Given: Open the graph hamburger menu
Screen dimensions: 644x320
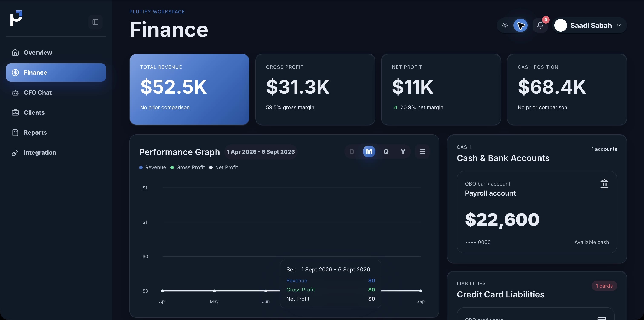Looking at the screenshot, I should point(422,151).
